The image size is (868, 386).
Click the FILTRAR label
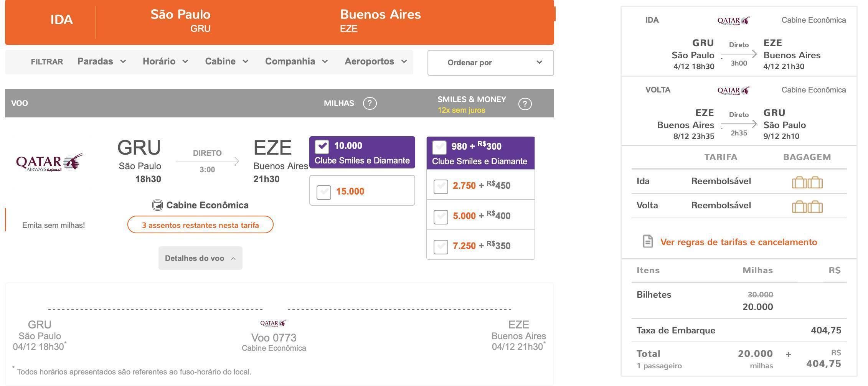[47, 62]
